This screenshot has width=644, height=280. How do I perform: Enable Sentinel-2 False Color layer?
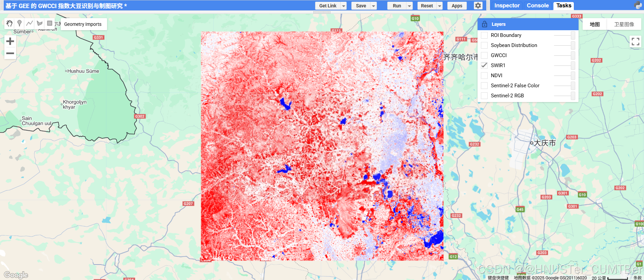[x=484, y=86]
